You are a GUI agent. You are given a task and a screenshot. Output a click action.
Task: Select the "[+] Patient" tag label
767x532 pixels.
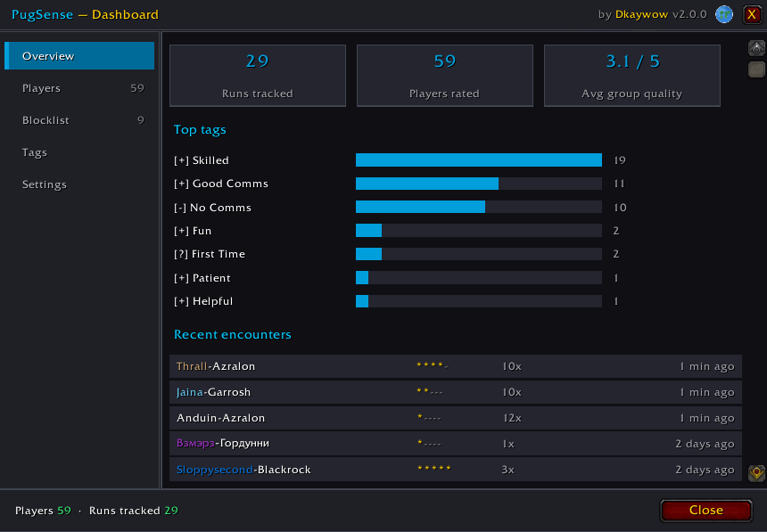tap(202, 278)
